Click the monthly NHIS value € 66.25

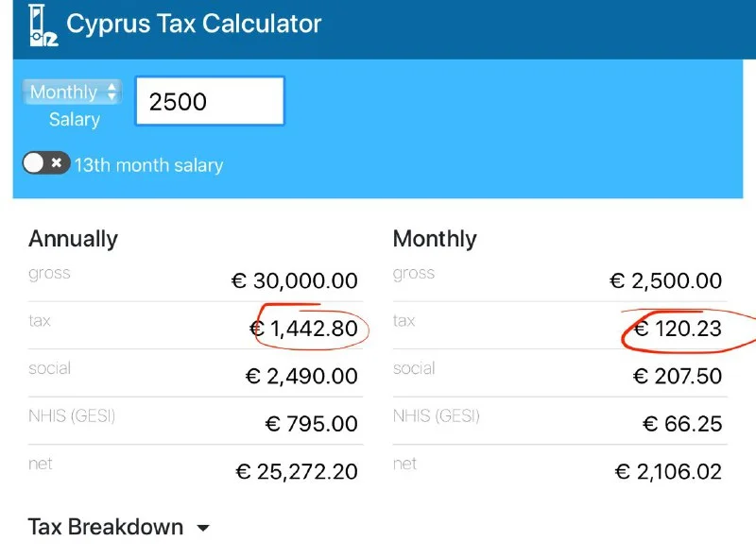(682, 424)
